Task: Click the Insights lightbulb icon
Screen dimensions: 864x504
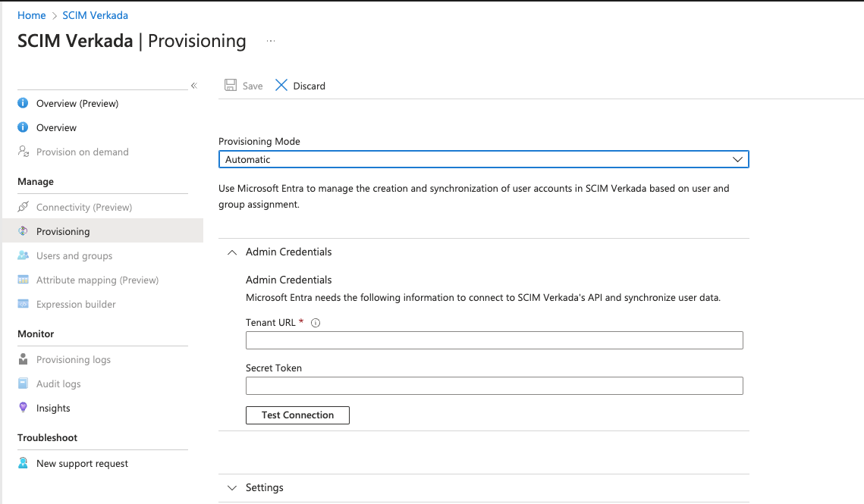Action: [24, 408]
